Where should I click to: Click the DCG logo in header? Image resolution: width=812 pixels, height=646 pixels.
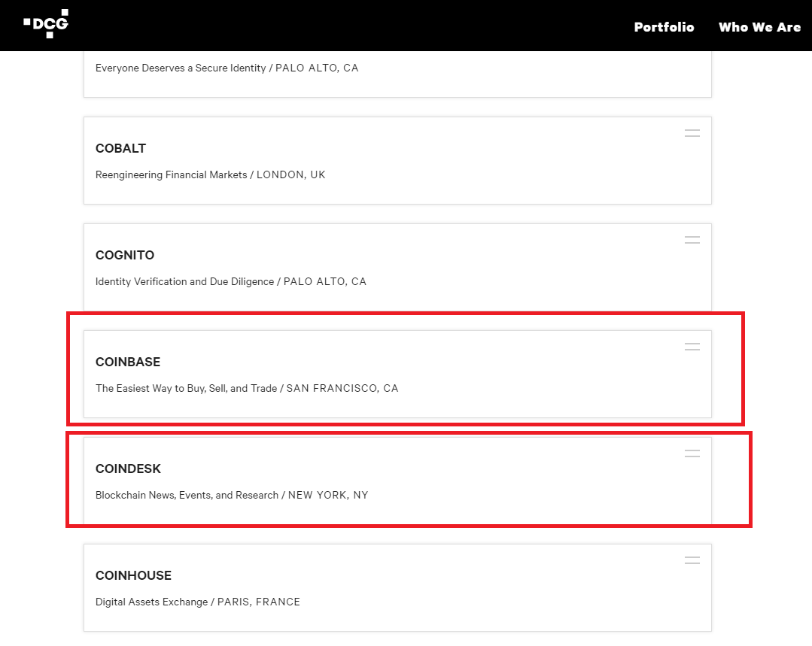pos(46,24)
